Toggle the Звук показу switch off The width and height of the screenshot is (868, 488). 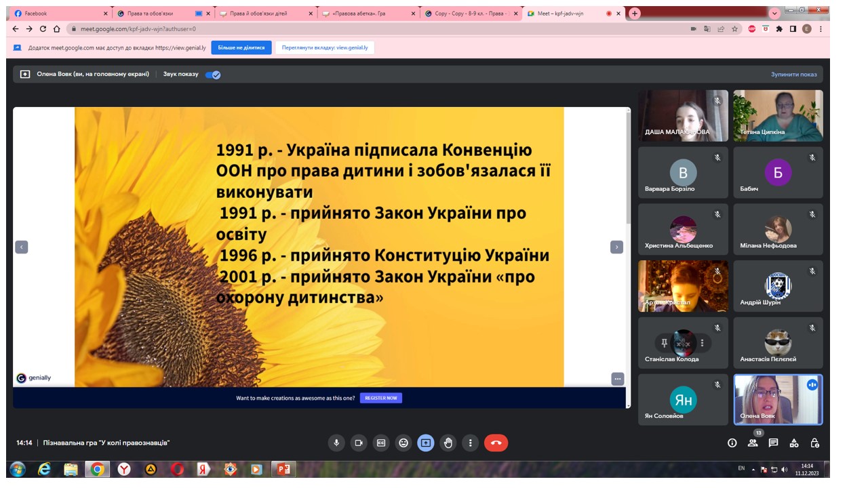pos(213,75)
